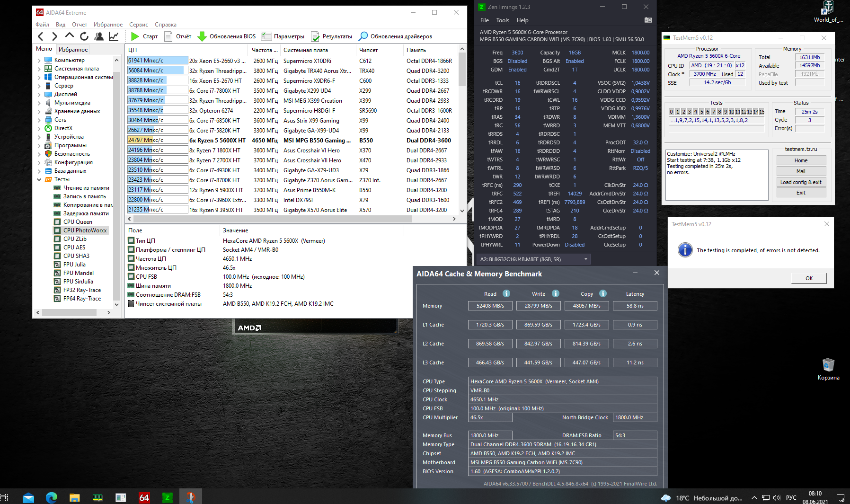Open Результаты in the AIDA64 toolbar
850x504 pixels.
[331, 36]
